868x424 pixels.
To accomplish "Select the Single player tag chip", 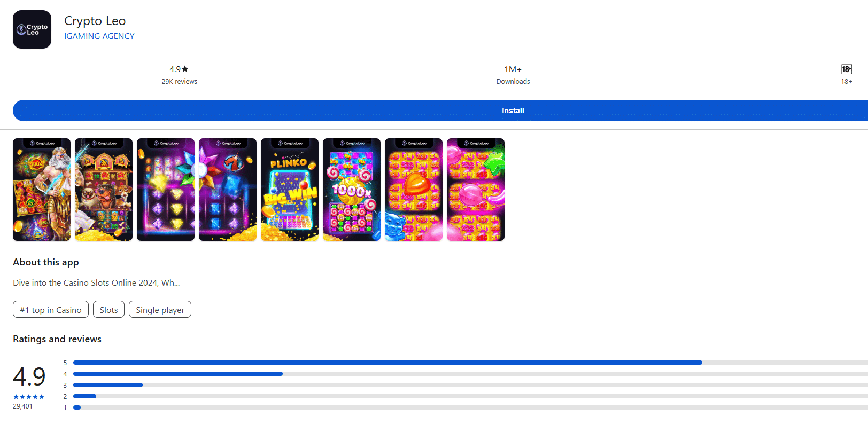I will pos(160,310).
